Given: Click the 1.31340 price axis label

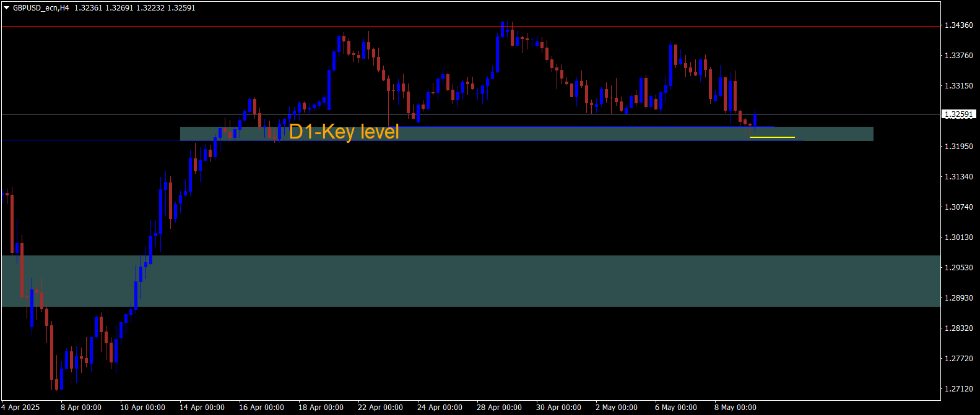Looking at the screenshot, I should click(x=959, y=177).
